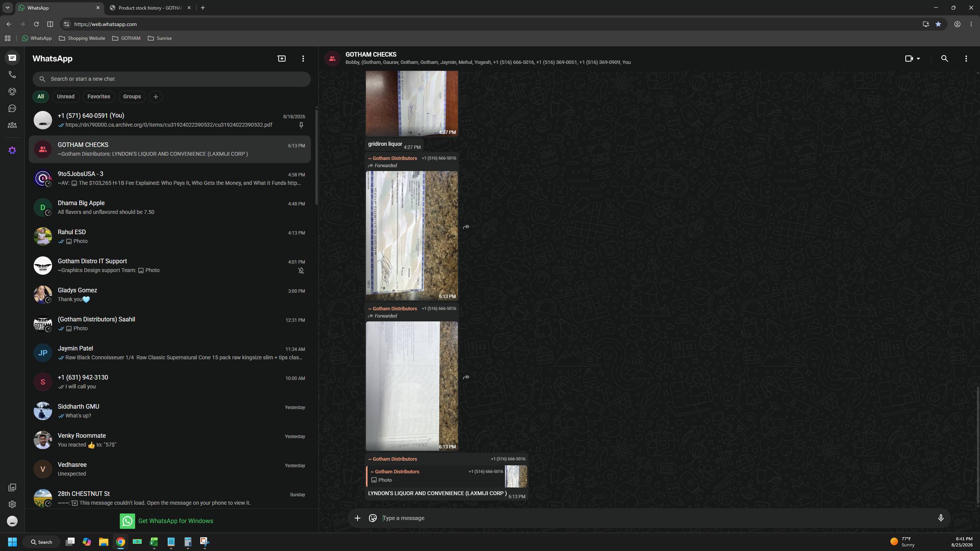The width and height of the screenshot is (980, 551).
Task: Open the chat list three-dot menu
Action: pyautogui.click(x=303, y=59)
